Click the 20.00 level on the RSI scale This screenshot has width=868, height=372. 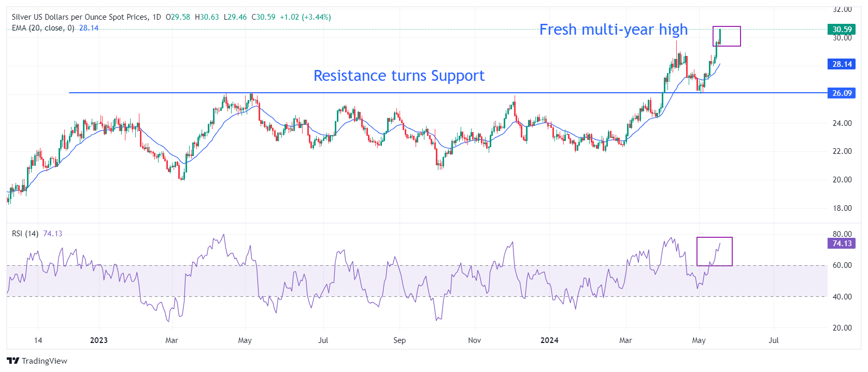[842, 328]
